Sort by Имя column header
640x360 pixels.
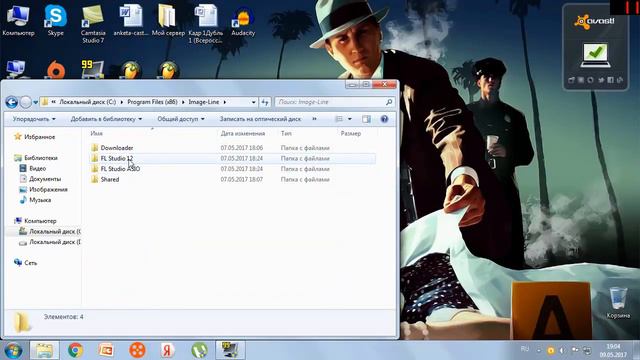coord(96,133)
